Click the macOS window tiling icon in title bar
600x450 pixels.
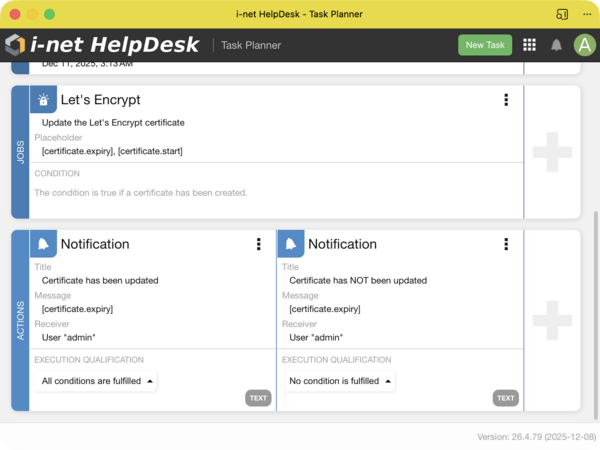pyautogui.click(x=562, y=14)
